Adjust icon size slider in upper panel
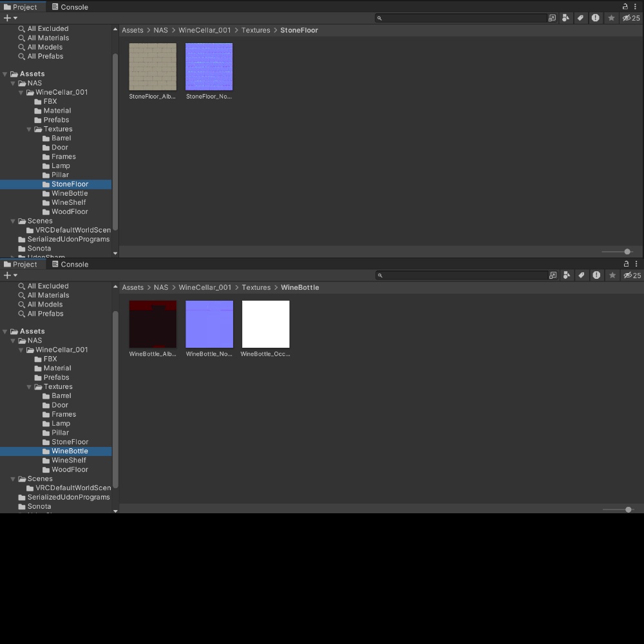Screen dimensions: 644x644 point(627,251)
